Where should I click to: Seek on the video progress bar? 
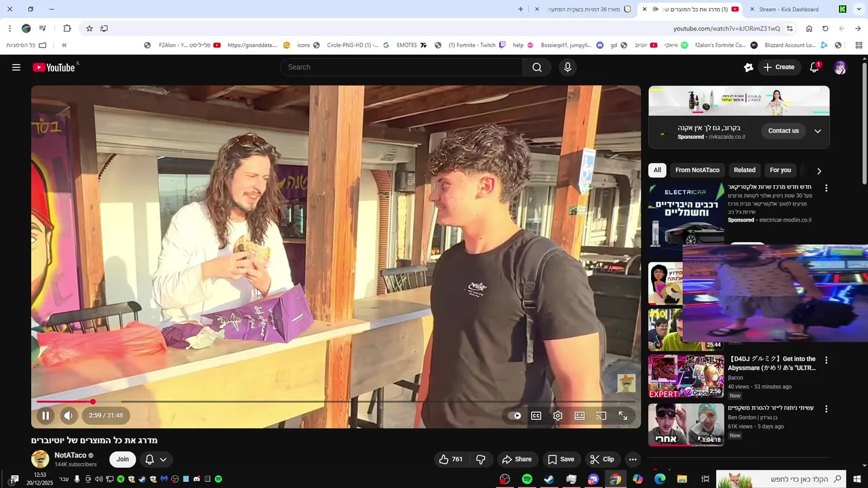(x=336, y=402)
